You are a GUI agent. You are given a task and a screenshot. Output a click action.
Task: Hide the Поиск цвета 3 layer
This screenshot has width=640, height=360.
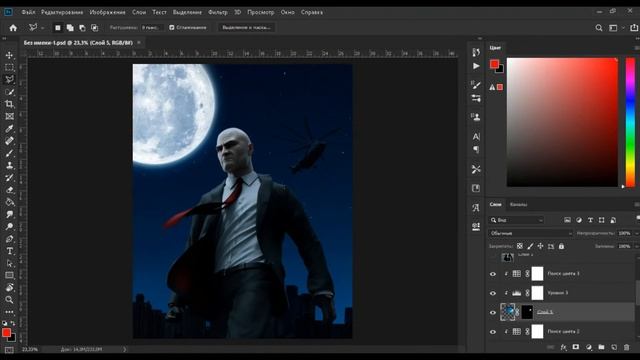pyautogui.click(x=493, y=274)
